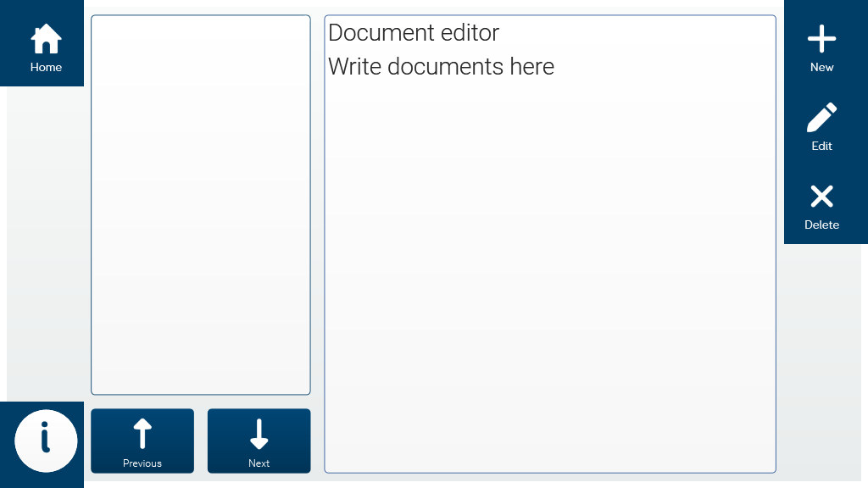Click the up arrow Previous icon
868x488 pixels.
coord(142,433)
